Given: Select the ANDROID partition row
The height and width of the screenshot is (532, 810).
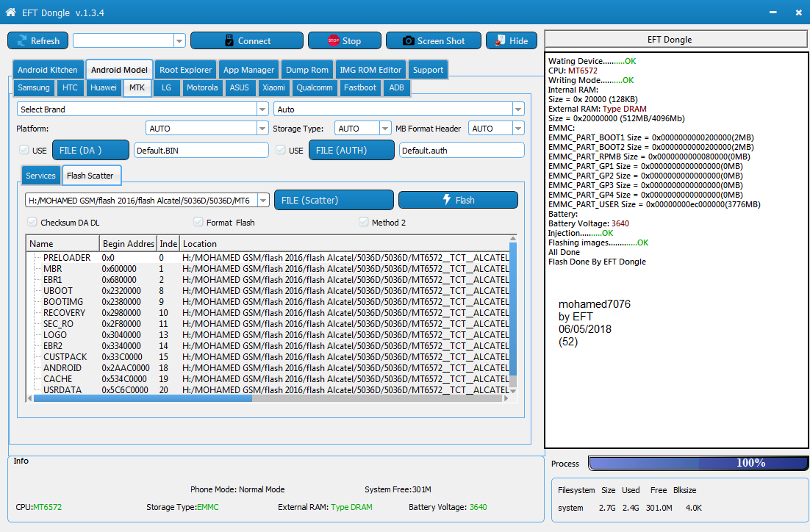Looking at the screenshot, I should click(x=268, y=367).
